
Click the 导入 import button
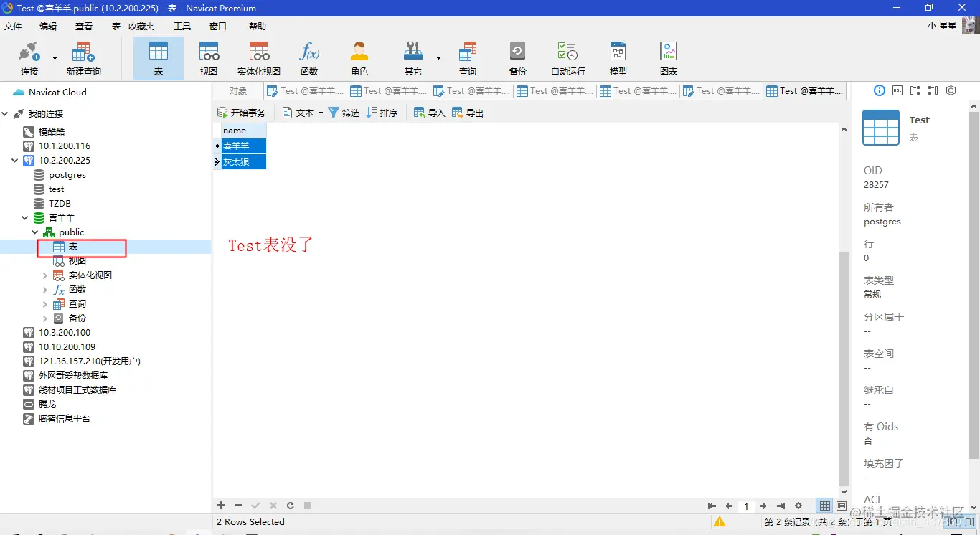pos(430,113)
